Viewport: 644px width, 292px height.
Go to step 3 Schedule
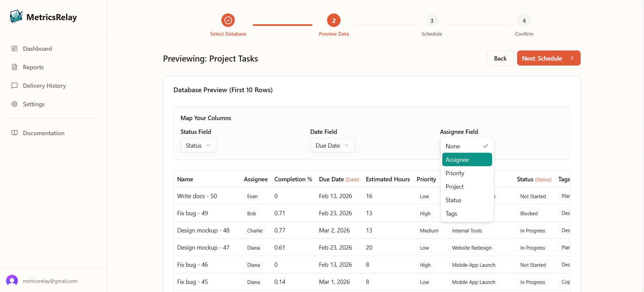(x=431, y=21)
